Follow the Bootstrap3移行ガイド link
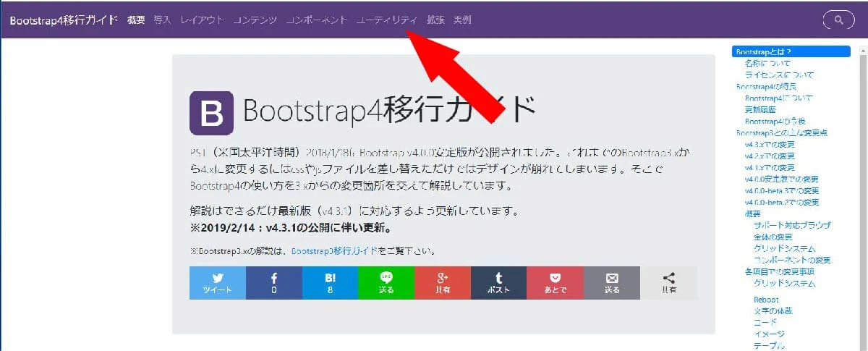 tap(333, 251)
